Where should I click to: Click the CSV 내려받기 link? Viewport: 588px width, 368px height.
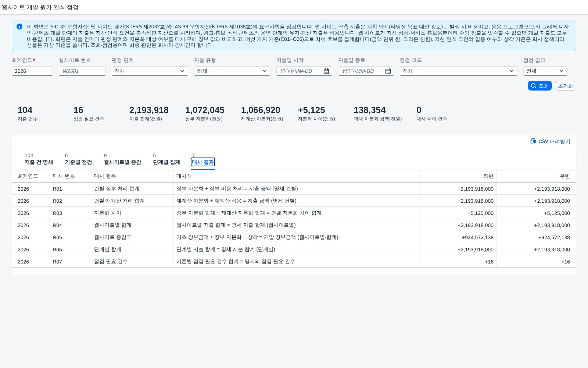click(550, 141)
